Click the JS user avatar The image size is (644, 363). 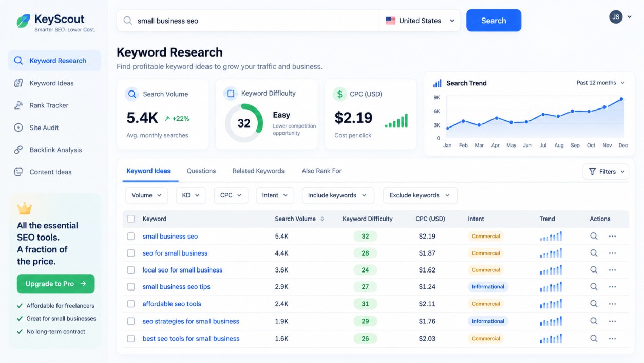[616, 17]
